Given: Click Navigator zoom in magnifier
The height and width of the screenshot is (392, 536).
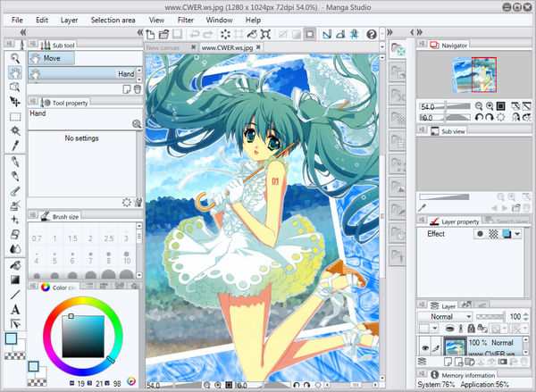Looking at the screenshot, I should point(490,106).
